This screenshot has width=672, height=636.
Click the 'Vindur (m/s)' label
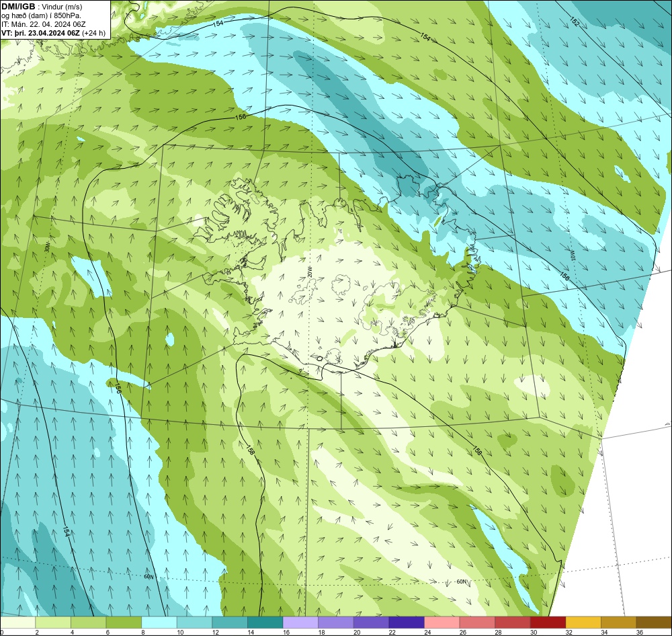(62, 7)
